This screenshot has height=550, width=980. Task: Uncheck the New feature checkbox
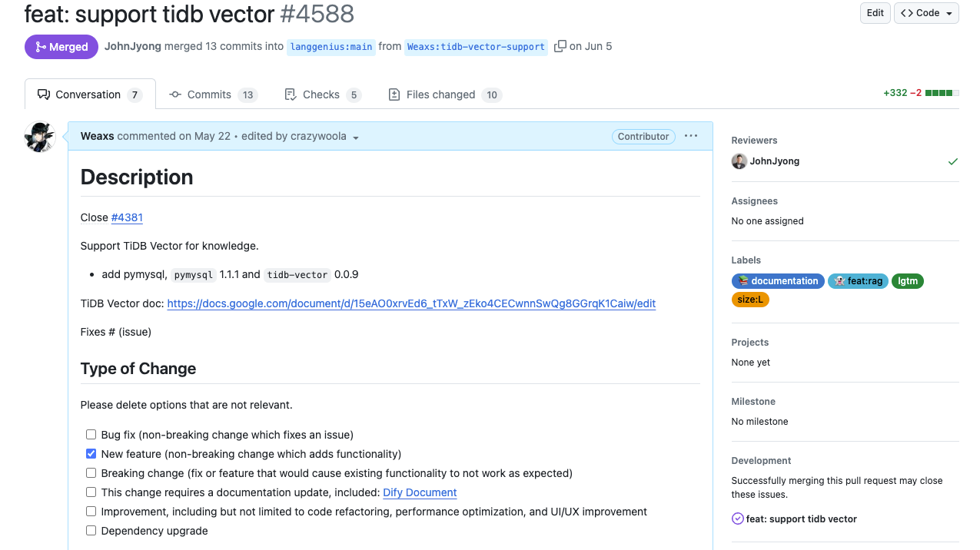[91, 454]
